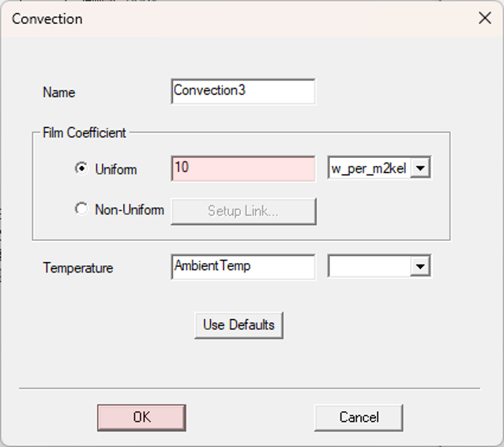Click the film coefficient field showing 10
504x447 pixels.
point(243,169)
